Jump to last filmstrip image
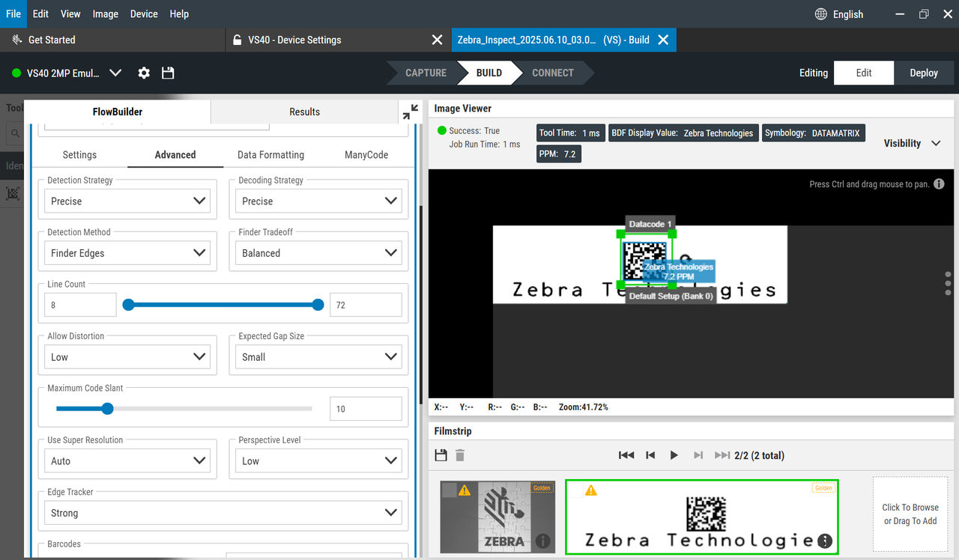Viewport: 959px width, 560px height. tap(722, 455)
